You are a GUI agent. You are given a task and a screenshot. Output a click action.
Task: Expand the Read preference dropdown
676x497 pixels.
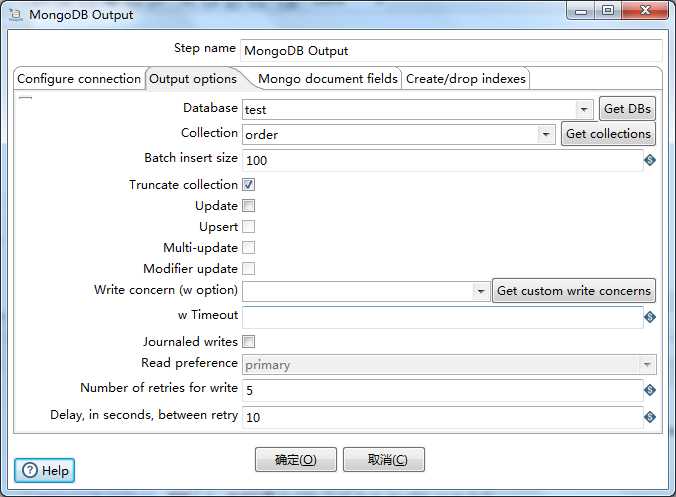tap(647, 365)
